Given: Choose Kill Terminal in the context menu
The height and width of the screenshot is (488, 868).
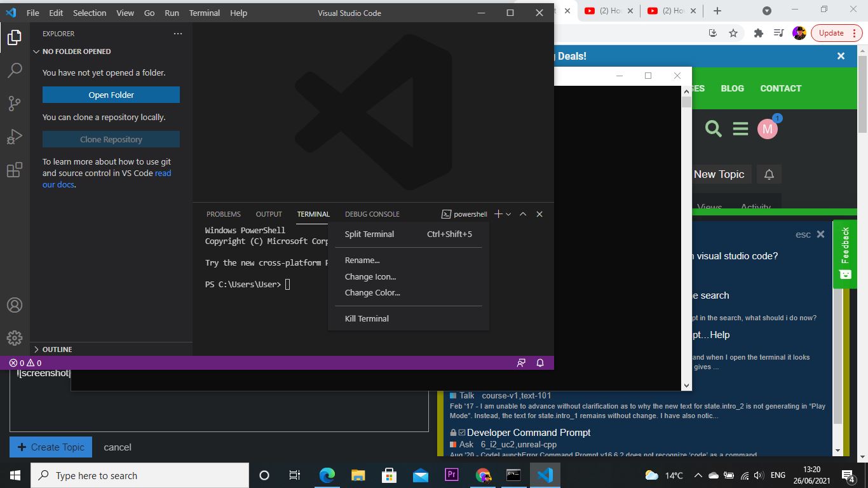Looking at the screenshot, I should tap(367, 318).
